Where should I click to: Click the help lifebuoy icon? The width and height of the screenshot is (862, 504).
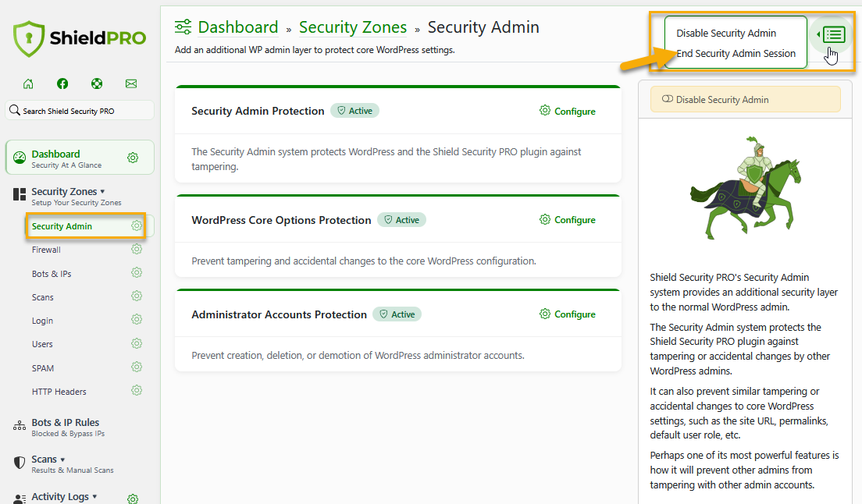(97, 83)
